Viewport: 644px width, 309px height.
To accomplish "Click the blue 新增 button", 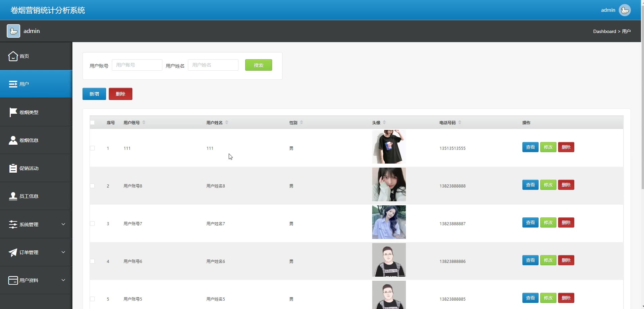I will [x=94, y=94].
